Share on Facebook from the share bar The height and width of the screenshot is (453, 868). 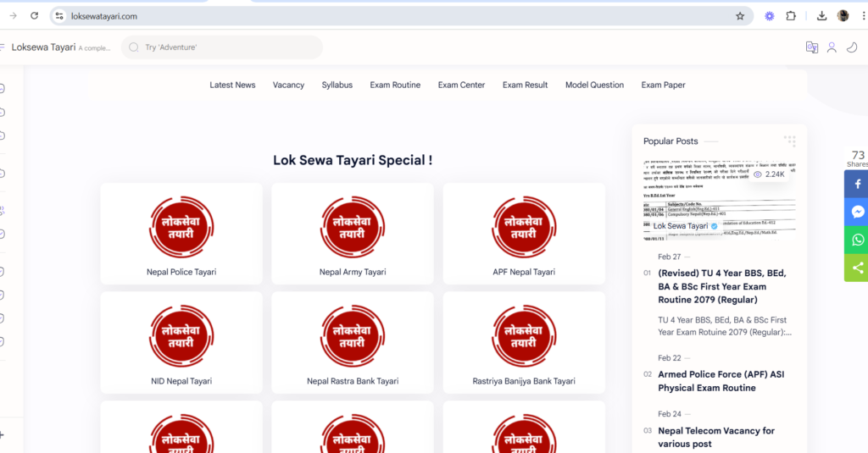(x=858, y=185)
